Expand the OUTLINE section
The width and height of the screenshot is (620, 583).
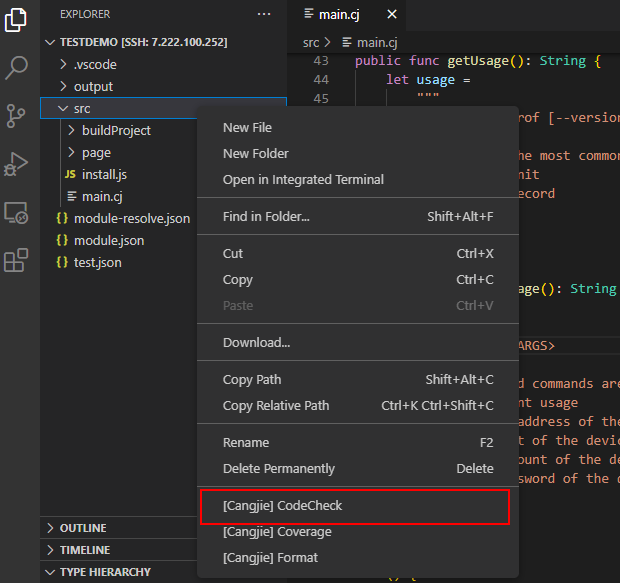[83, 528]
